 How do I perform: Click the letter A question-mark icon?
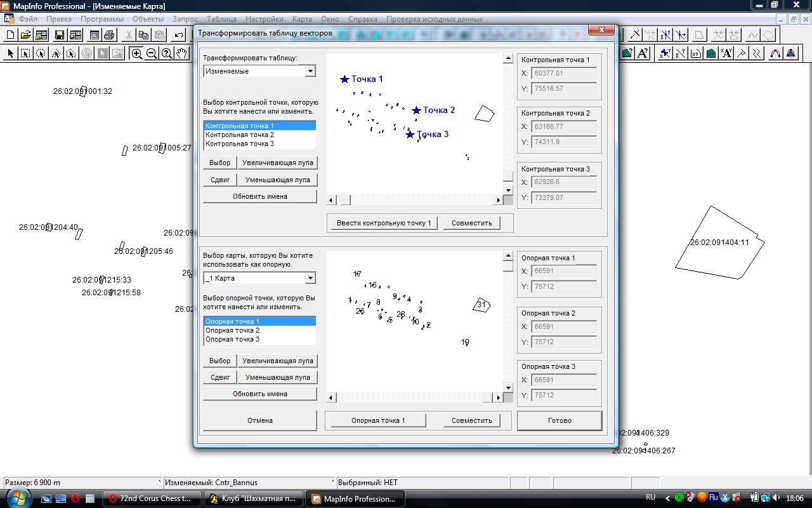tap(643, 53)
